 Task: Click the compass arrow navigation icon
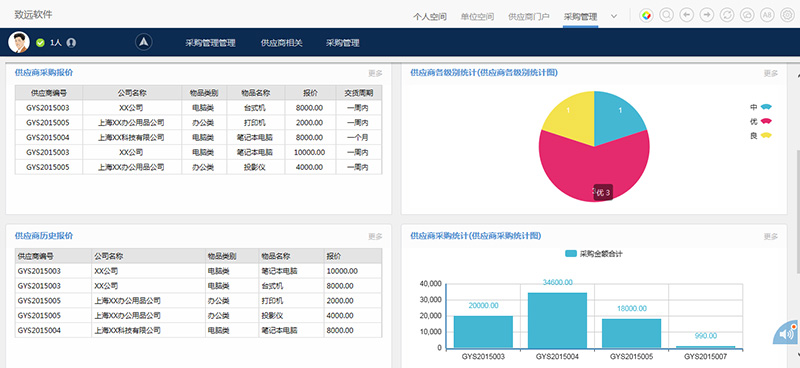144,42
